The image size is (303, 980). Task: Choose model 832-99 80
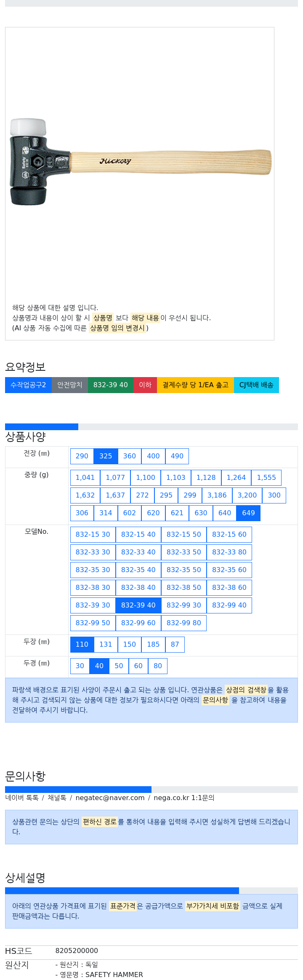click(184, 623)
